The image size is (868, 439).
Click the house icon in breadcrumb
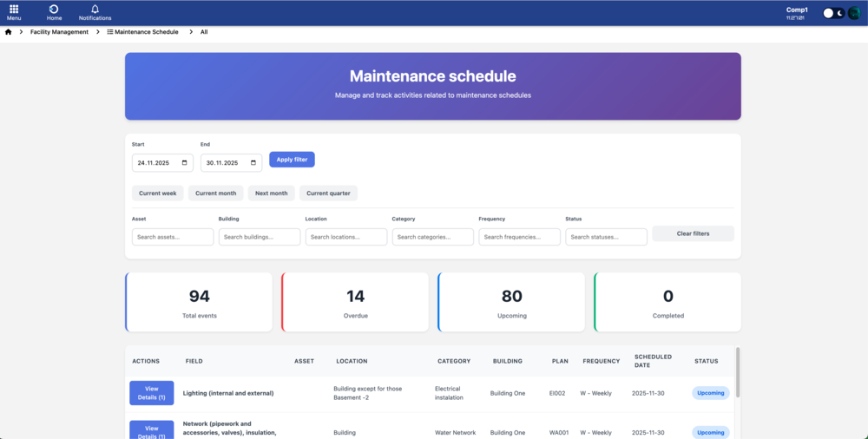point(9,32)
